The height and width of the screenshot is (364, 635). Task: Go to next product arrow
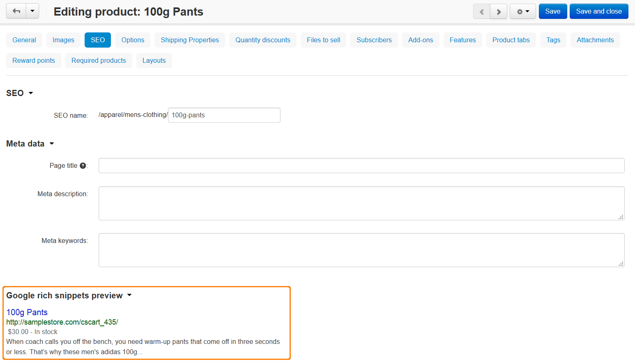[x=499, y=11]
